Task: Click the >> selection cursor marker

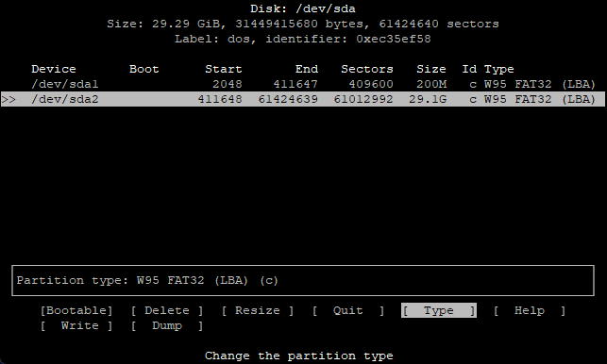Action: [8, 99]
